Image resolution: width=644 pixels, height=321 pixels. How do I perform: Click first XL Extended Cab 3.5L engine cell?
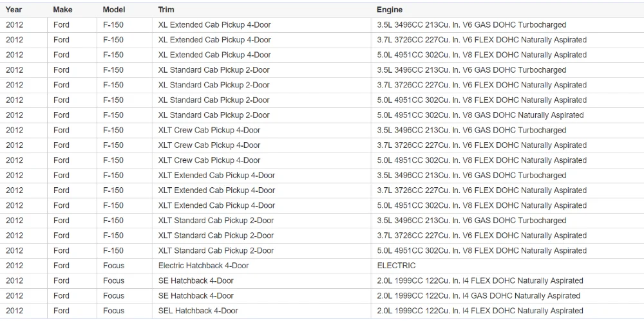(471, 25)
